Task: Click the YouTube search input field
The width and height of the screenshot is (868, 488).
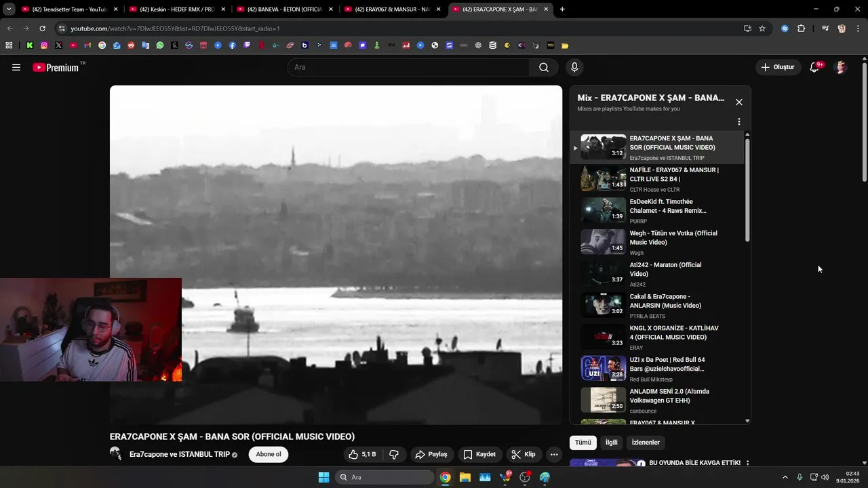Action: (x=409, y=67)
